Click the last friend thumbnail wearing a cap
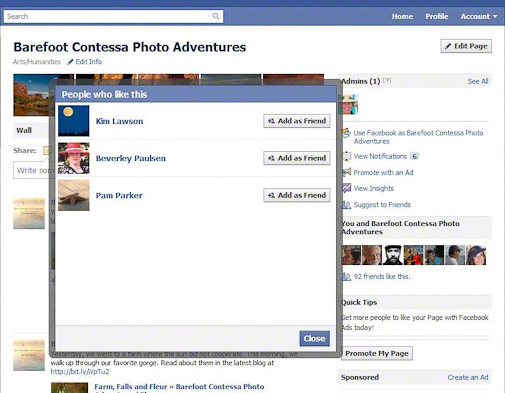Image resolution: width=505 pixels, height=393 pixels. point(476,255)
